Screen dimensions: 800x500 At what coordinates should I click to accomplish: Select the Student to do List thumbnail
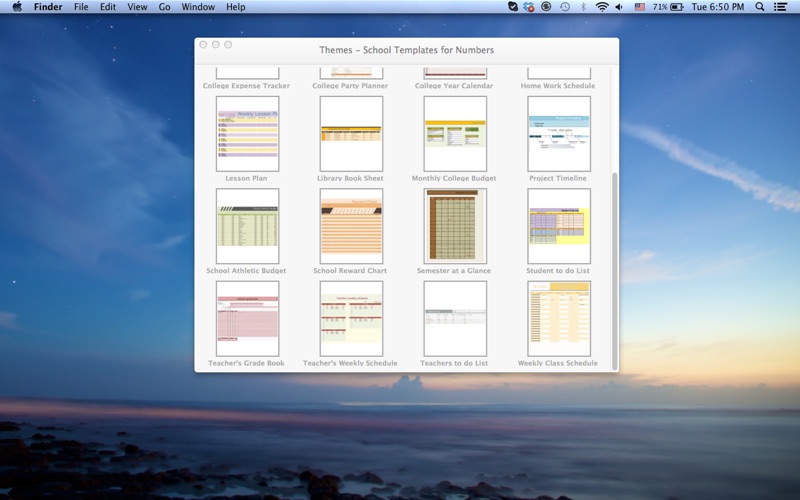pyautogui.click(x=559, y=226)
